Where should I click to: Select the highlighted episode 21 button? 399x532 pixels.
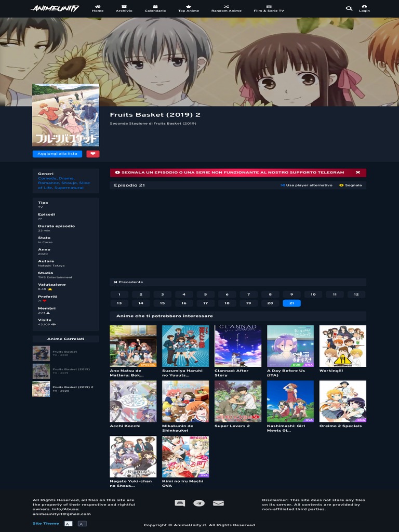point(292,303)
